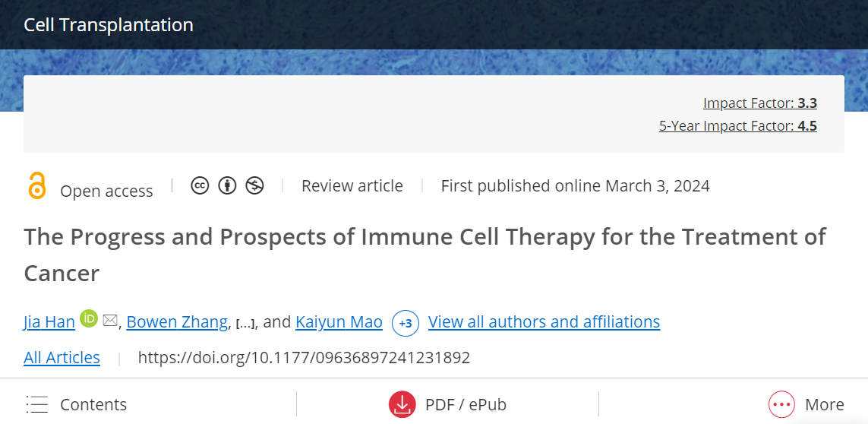
Task: Click the Creative Commons CC icon
Action: [x=200, y=185]
